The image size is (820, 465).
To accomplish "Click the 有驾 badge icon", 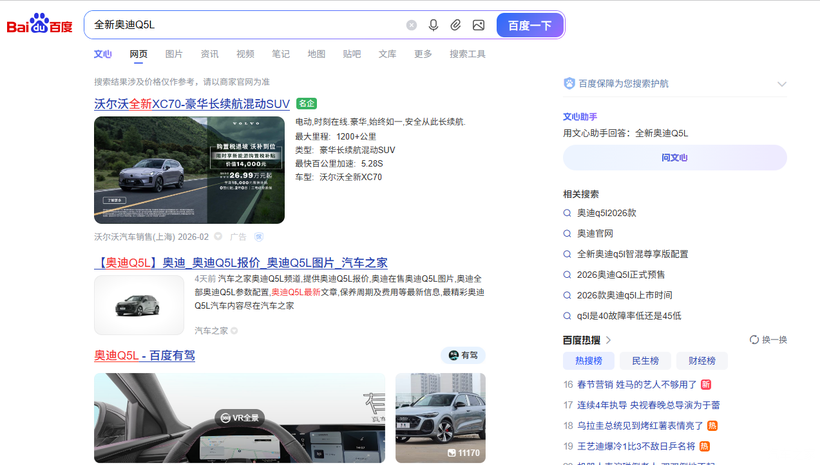I will [x=462, y=355].
